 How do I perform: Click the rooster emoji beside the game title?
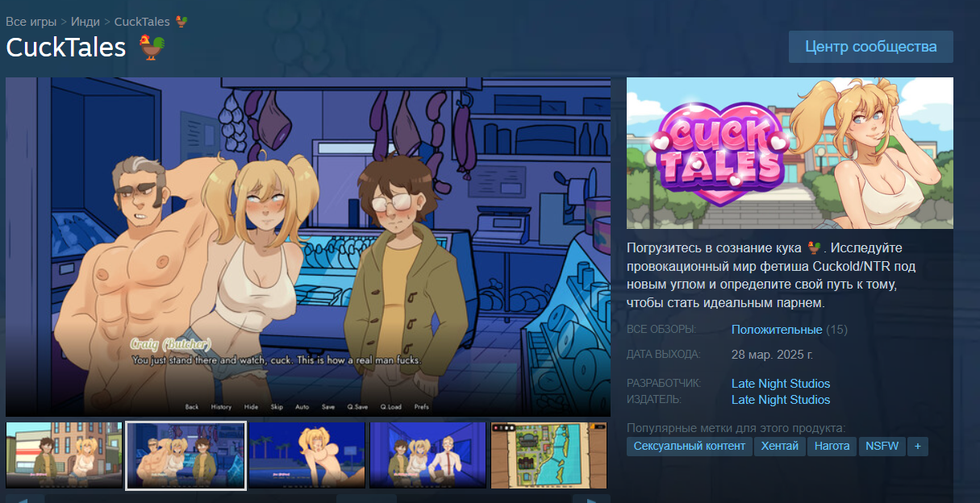151,48
